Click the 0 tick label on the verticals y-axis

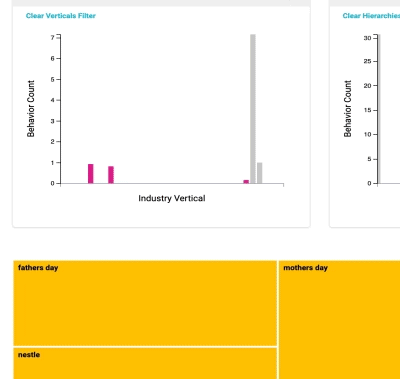pyautogui.click(x=52, y=183)
